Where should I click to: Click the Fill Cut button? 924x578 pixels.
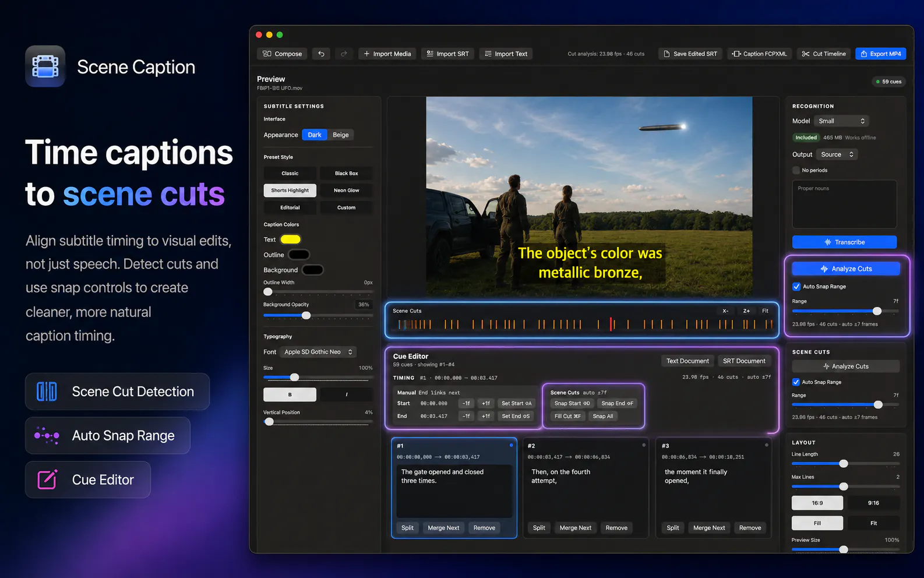(567, 416)
